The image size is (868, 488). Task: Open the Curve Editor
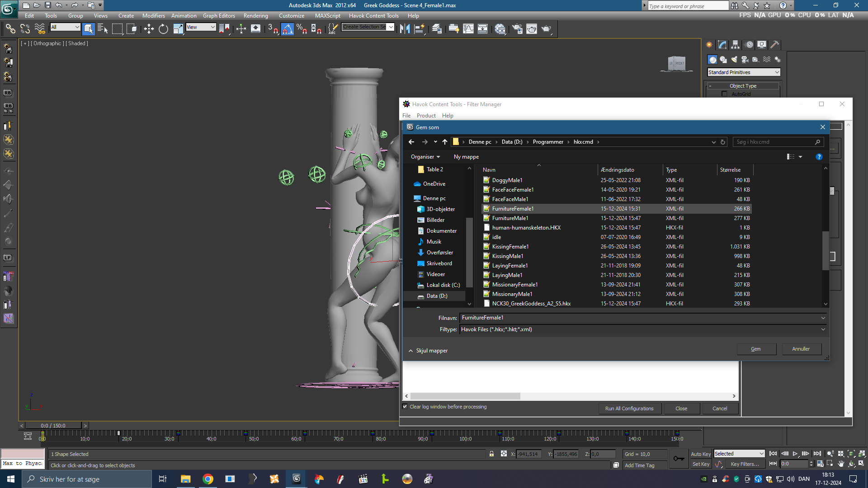[x=468, y=29]
